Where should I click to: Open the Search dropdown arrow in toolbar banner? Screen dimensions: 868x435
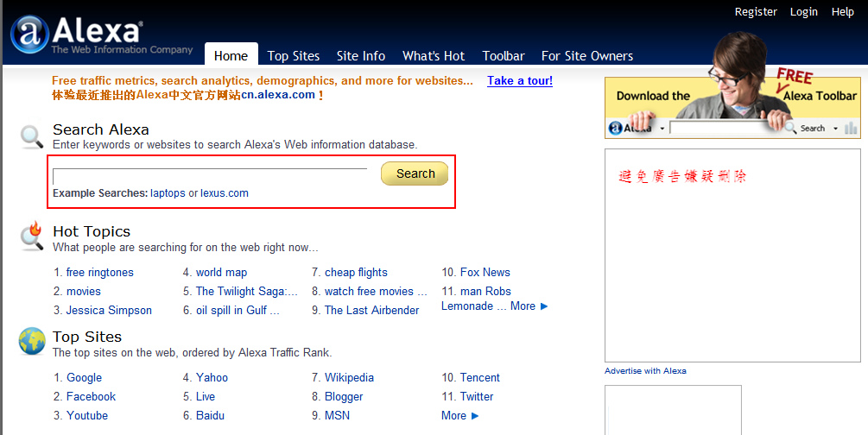[x=835, y=129]
